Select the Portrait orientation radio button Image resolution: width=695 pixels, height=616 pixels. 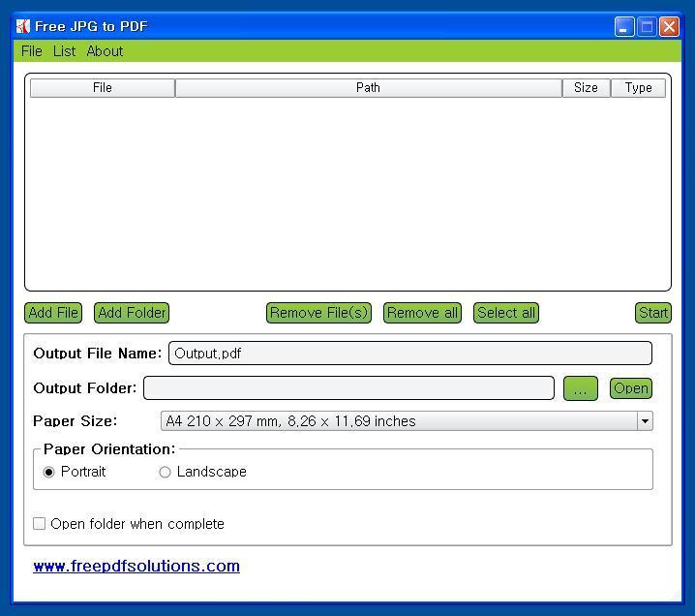tap(48, 472)
